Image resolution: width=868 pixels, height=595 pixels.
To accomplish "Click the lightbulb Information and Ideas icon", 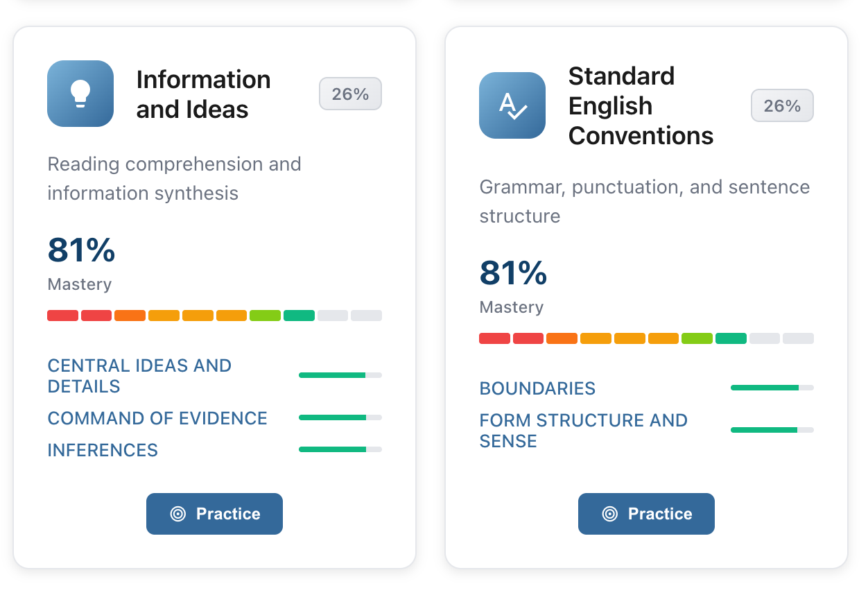I will [x=80, y=94].
